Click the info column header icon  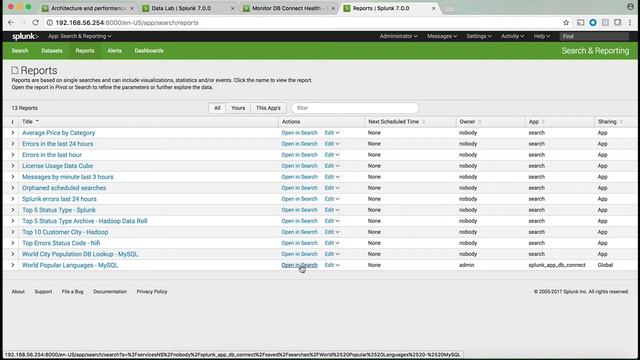point(13,122)
